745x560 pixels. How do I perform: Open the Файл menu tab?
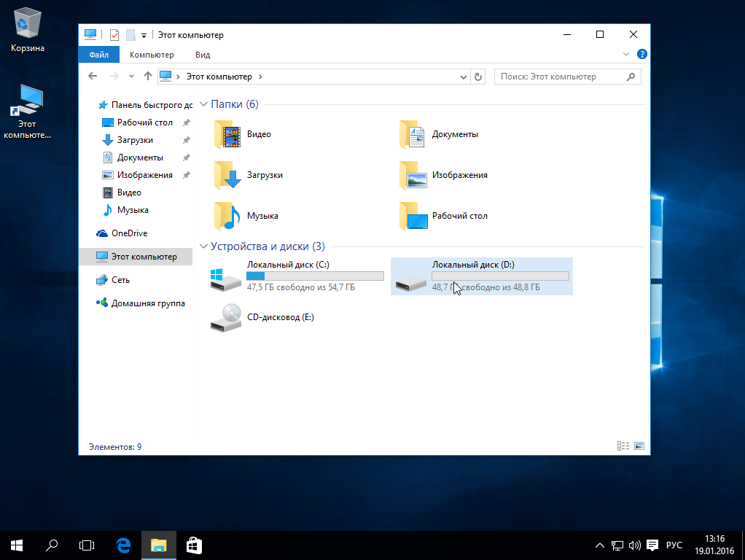click(99, 55)
